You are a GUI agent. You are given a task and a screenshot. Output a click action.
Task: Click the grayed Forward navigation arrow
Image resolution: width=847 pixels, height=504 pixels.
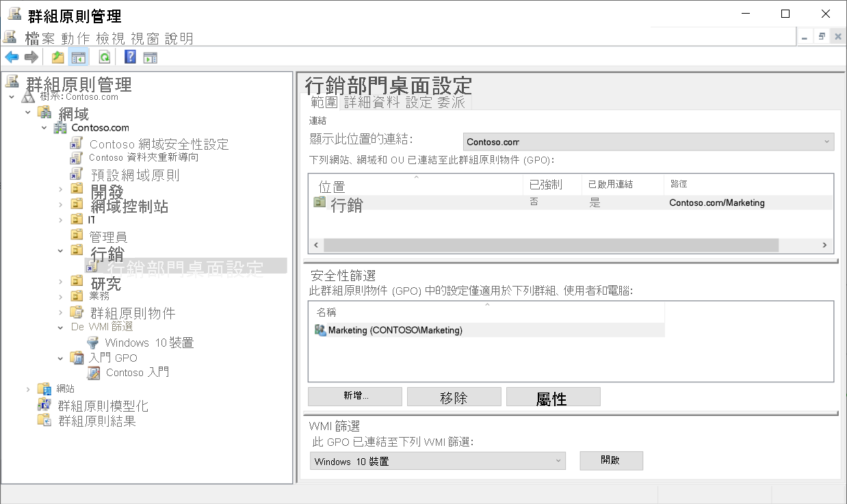click(31, 57)
